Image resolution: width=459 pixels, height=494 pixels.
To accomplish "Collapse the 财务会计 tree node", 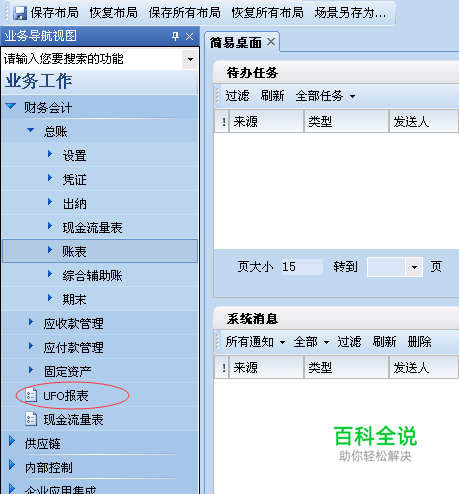I will 11,106.
